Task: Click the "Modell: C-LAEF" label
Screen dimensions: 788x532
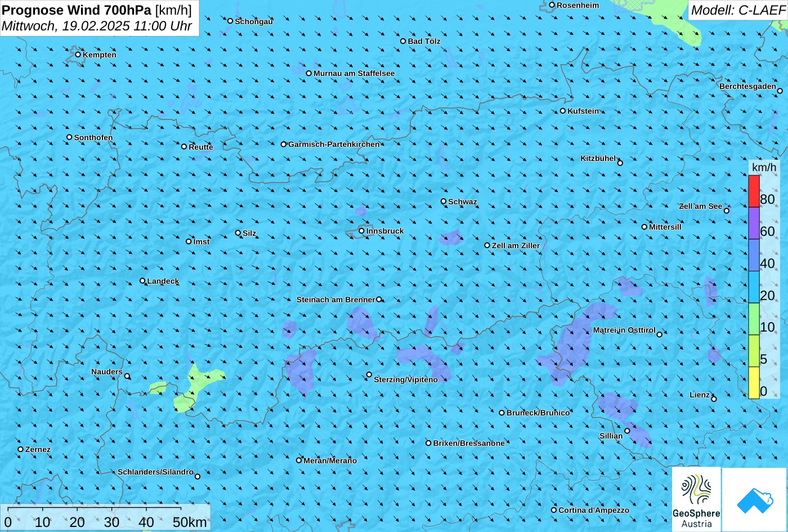Action: tap(737, 10)
